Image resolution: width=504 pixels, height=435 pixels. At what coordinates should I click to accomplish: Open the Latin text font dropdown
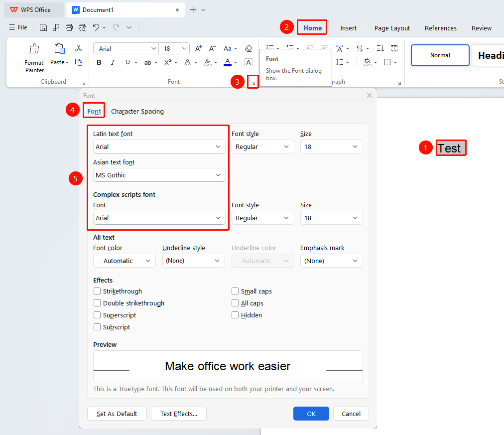159,146
